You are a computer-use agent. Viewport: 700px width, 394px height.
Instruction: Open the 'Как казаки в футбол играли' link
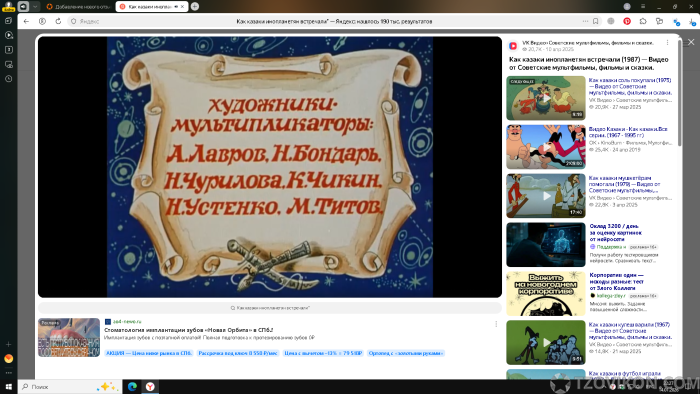coord(625,373)
